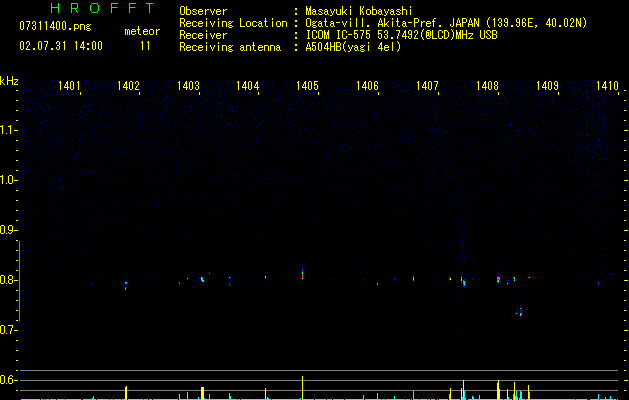Click time axis label 1403
The height and width of the screenshot is (400, 629).
point(188,85)
